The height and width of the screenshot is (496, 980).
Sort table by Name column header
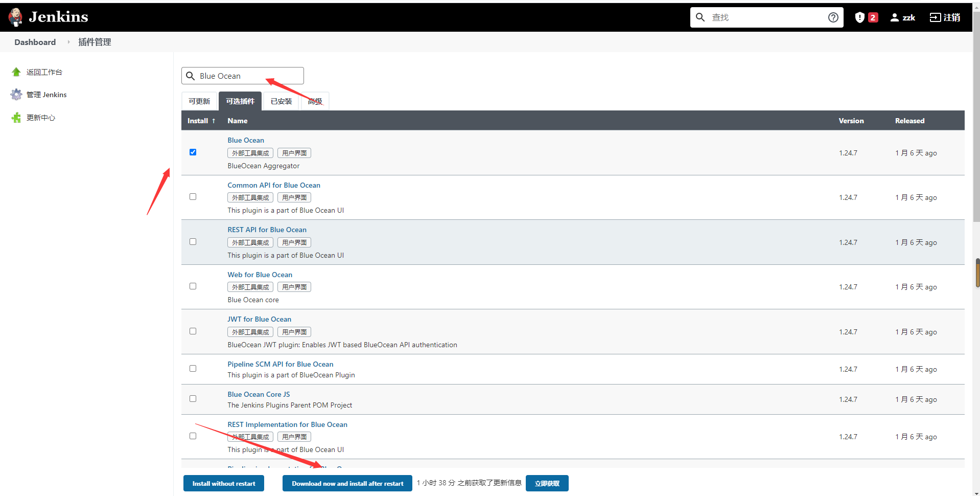point(237,121)
